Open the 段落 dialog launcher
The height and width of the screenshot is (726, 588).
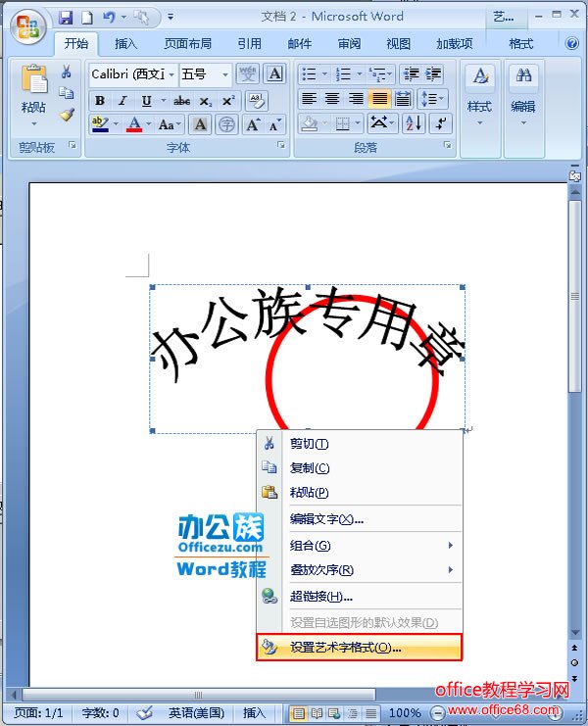click(448, 145)
